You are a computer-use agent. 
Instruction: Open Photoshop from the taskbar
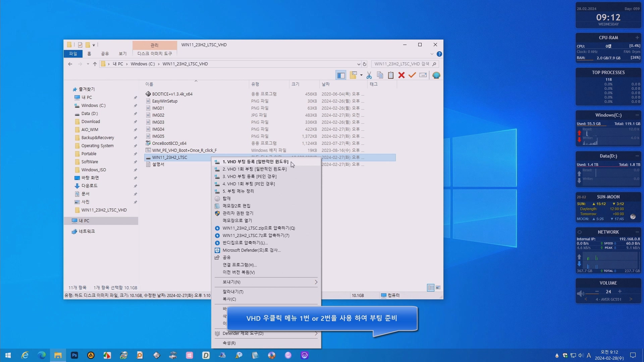[x=74, y=355]
